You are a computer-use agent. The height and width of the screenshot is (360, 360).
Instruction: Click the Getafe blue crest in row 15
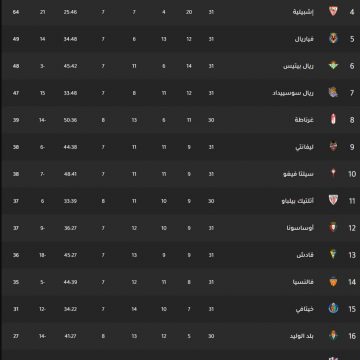point(333,309)
